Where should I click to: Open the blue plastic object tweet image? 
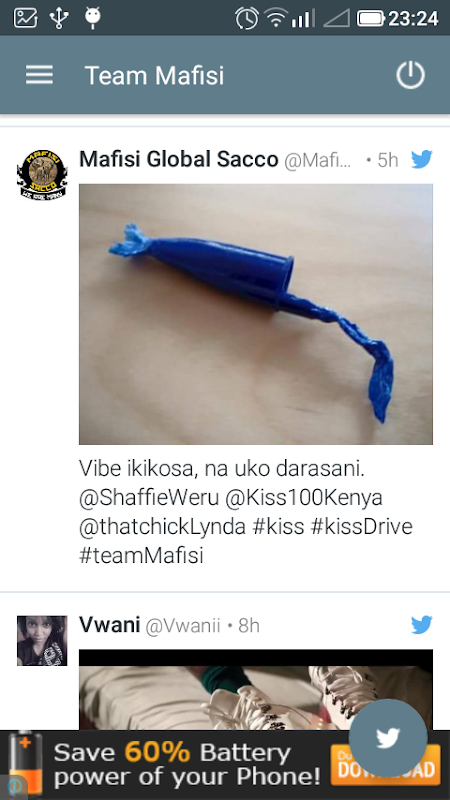(x=256, y=314)
